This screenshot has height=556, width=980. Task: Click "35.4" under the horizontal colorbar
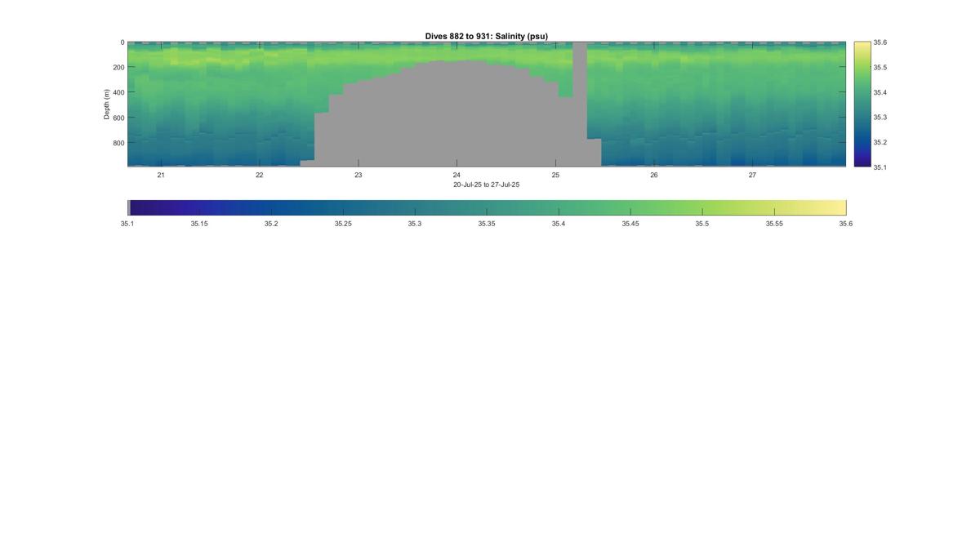tap(559, 223)
